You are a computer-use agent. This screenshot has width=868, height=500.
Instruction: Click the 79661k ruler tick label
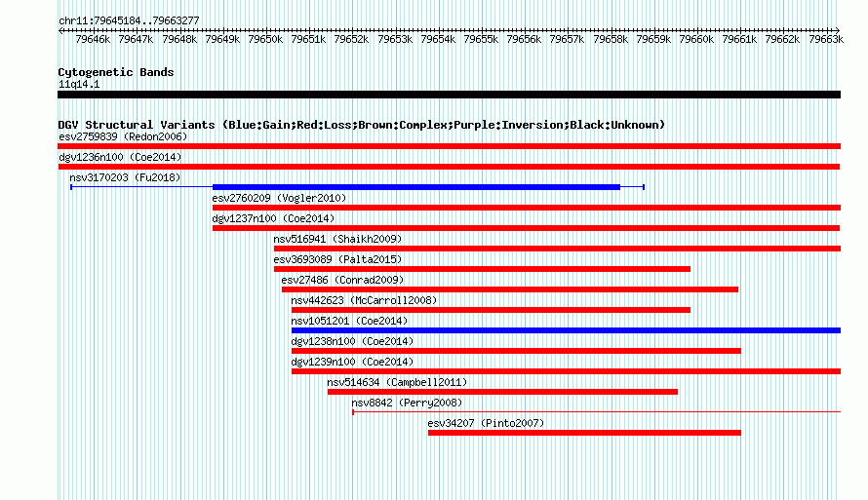coord(739,39)
